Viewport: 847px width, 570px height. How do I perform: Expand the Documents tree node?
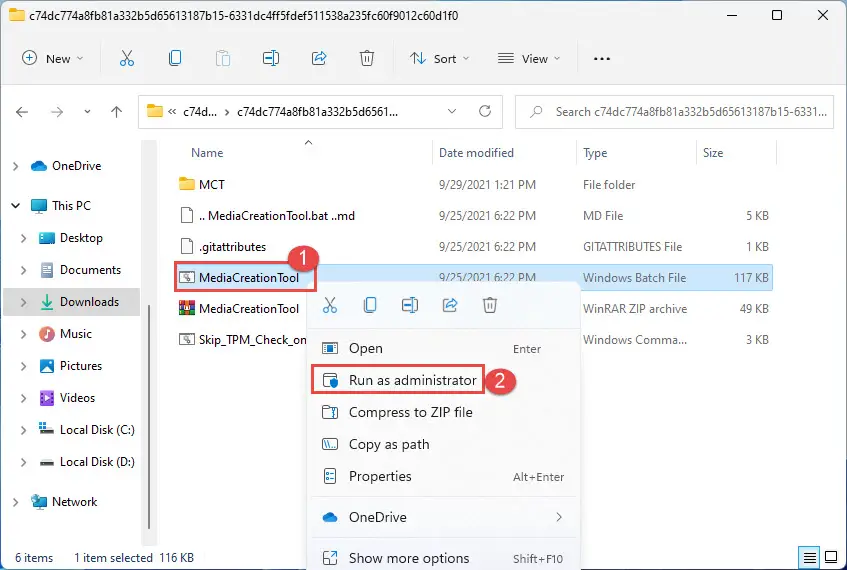point(23,270)
